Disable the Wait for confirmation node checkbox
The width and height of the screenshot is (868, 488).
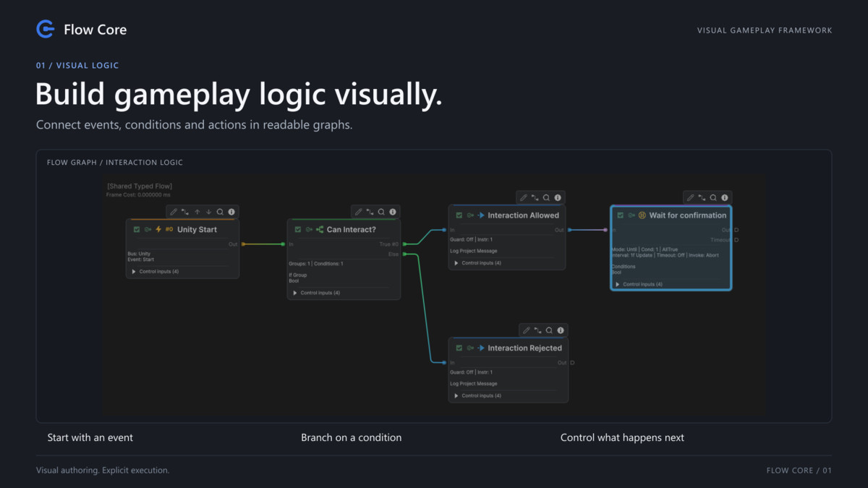tap(621, 215)
